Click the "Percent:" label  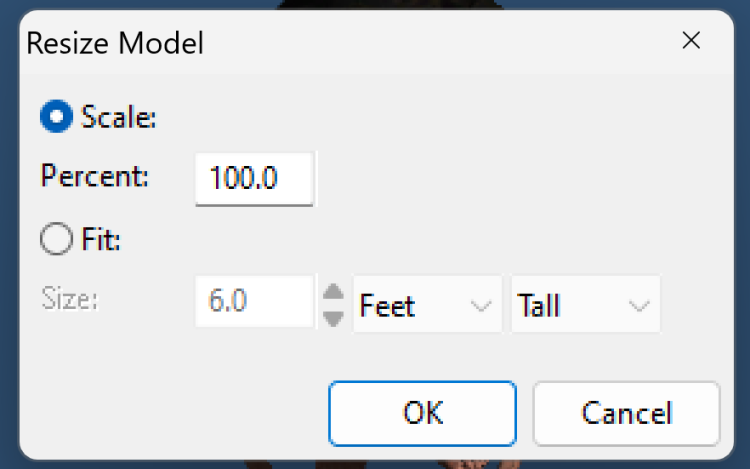tap(94, 177)
